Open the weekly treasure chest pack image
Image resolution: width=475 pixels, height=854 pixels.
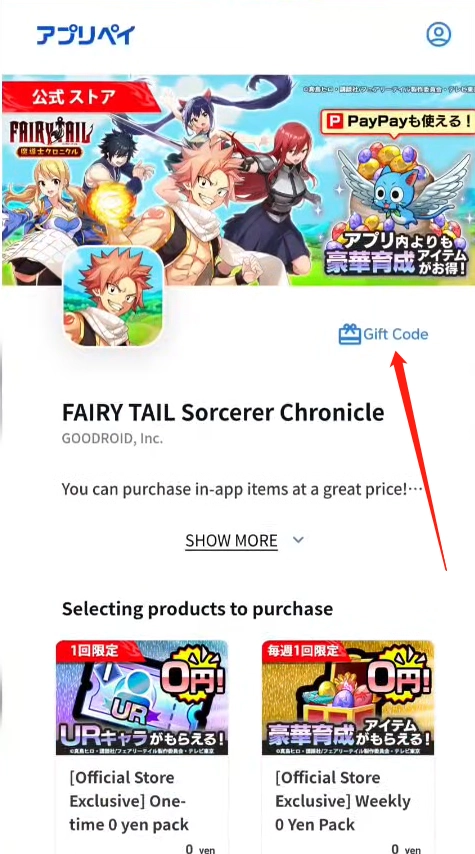tap(348, 697)
